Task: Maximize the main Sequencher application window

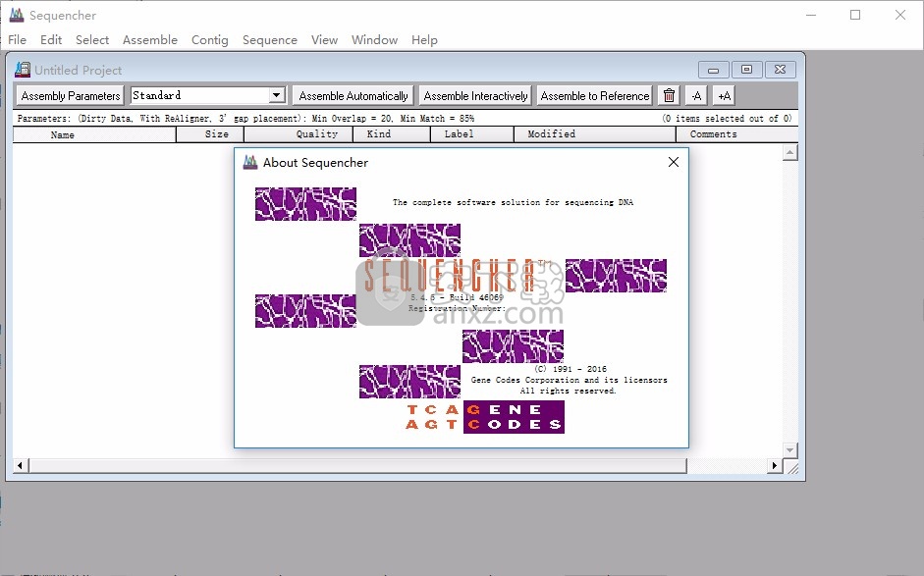Action: pos(855,15)
